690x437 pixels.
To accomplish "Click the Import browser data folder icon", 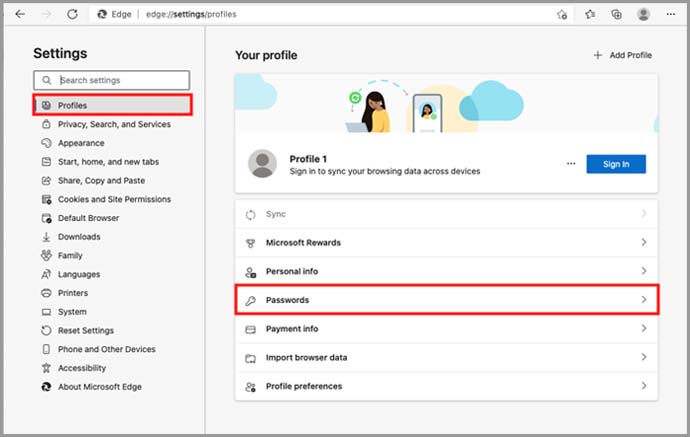I will point(250,359).
